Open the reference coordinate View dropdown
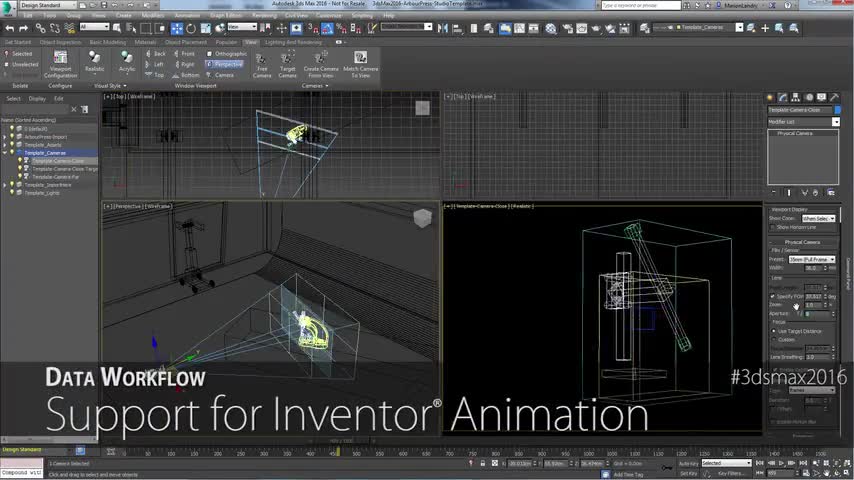The height and width of the screenshot is (480, 854). 242,27
